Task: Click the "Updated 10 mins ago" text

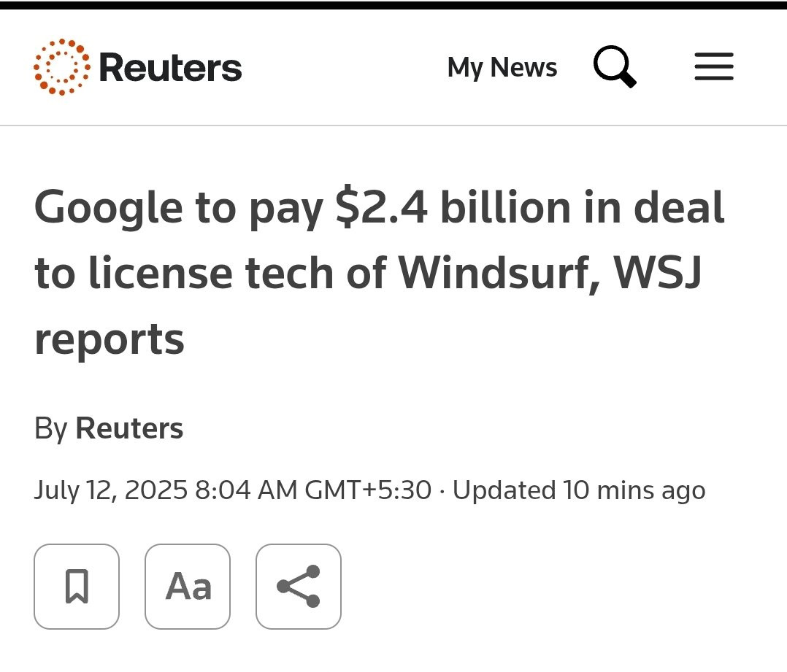Action: click(579, 490)
